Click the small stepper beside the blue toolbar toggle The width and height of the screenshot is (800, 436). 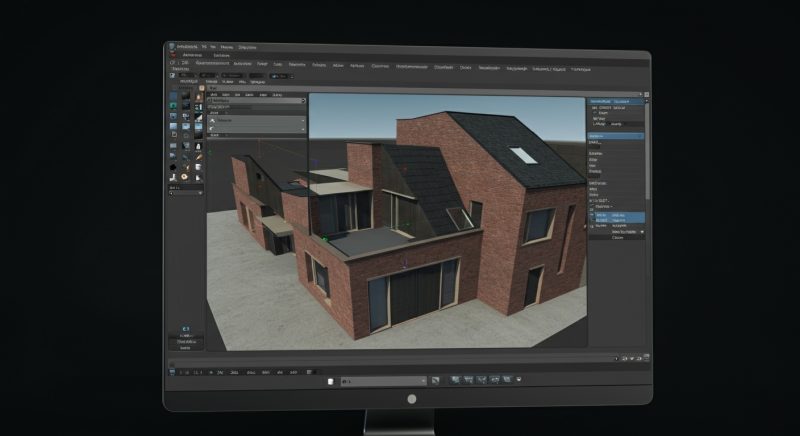click(x=292, y=76)
